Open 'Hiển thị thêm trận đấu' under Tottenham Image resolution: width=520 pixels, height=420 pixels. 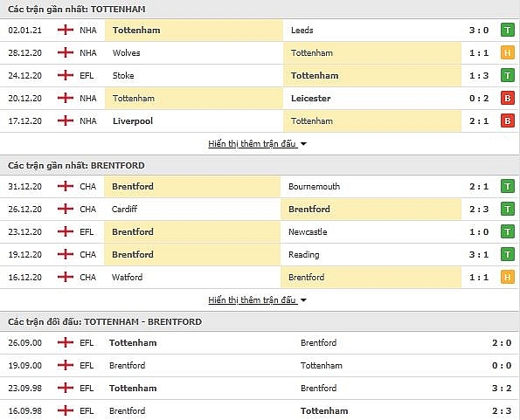pyautogui.click(x=252, y=144)
